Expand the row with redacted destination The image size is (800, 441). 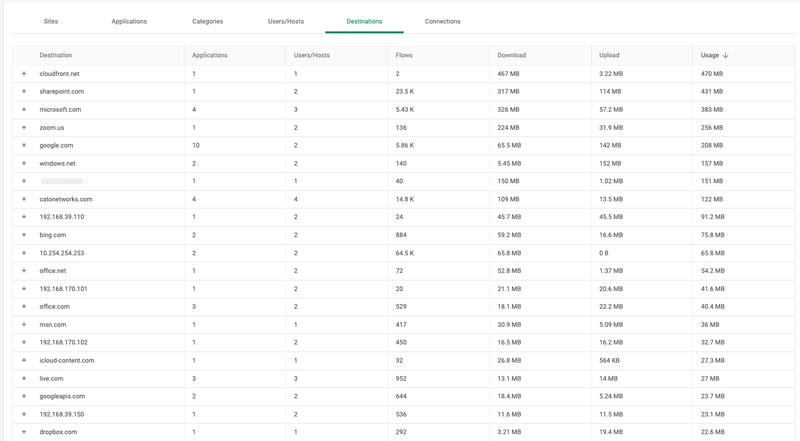(24, 181)
